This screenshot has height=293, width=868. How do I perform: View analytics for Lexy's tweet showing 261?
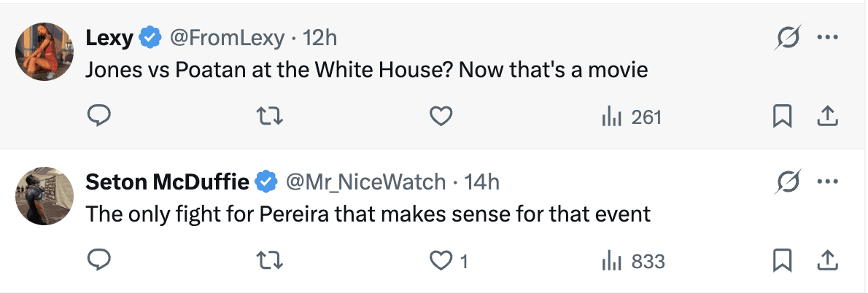pyautogui.click(x=631, y=117)
